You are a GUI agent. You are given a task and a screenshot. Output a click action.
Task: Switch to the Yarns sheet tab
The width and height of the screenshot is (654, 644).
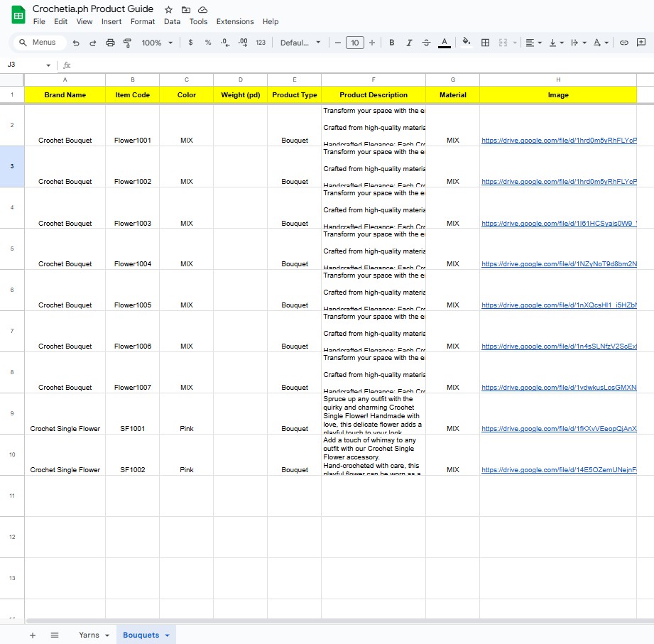pyautogui.click(x=89, y=635)
